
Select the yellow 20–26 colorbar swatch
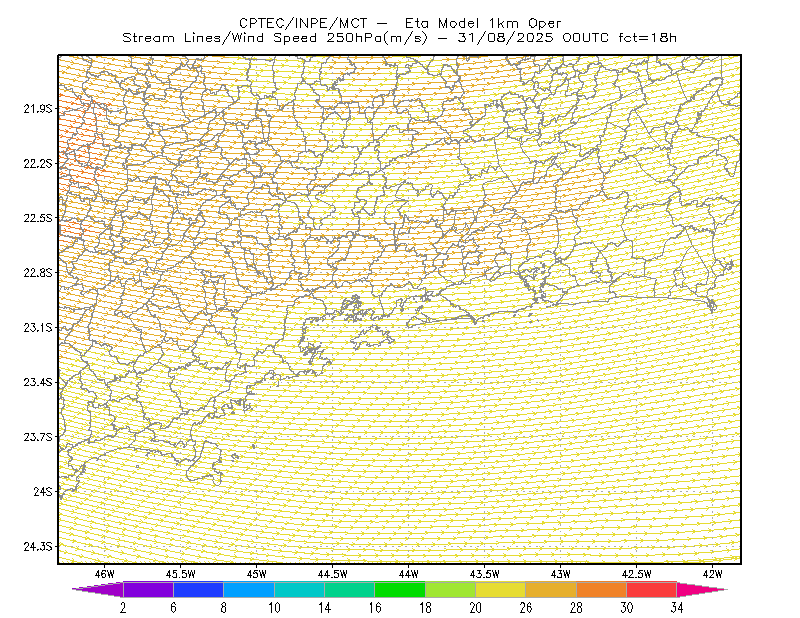pos(500,589)
